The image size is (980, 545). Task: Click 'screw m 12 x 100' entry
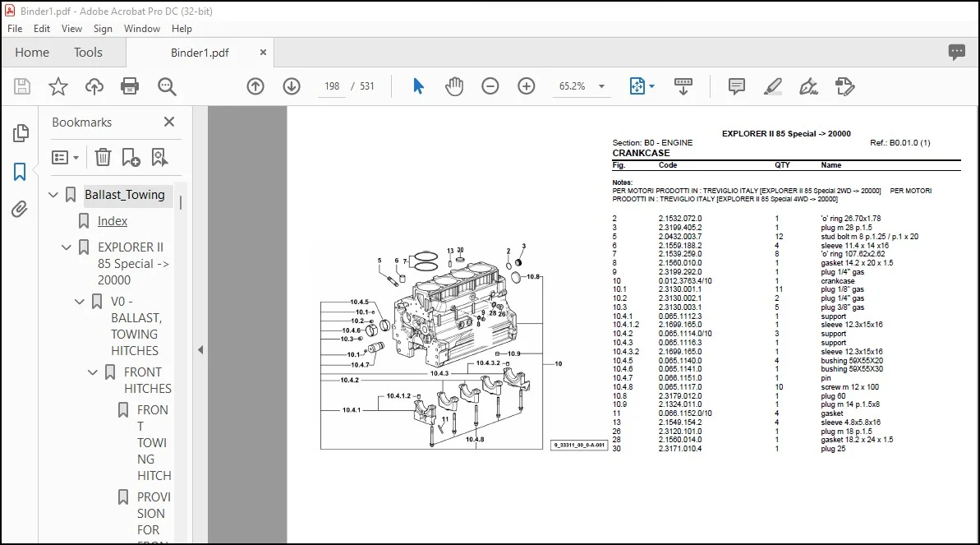click(x=850, y=387)
